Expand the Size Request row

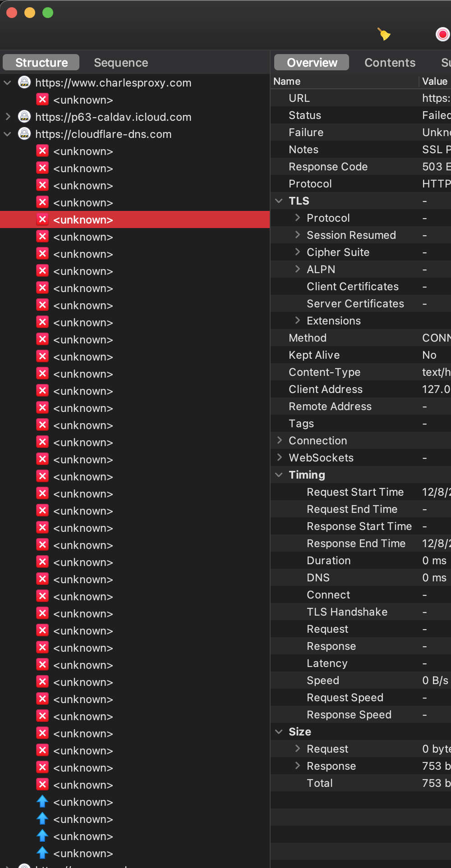coord(298,749)
